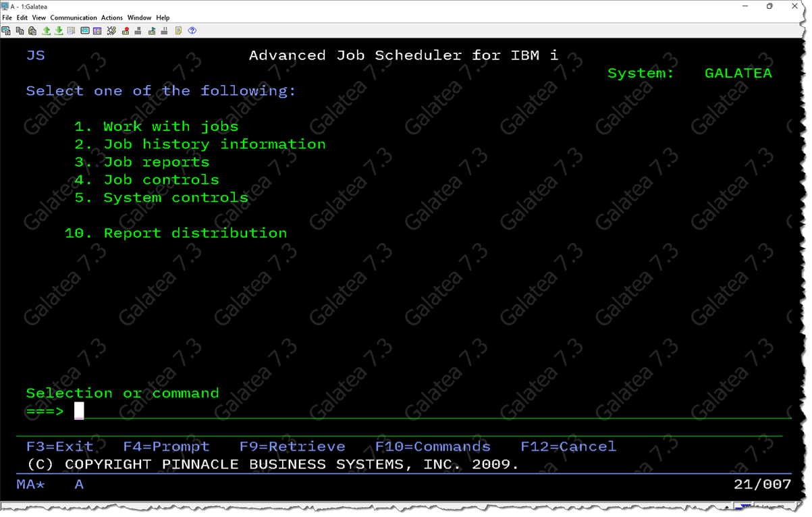The height and width of the screenshot is (517, 812).
Task: Open the Actions menu
Action: 112,18
